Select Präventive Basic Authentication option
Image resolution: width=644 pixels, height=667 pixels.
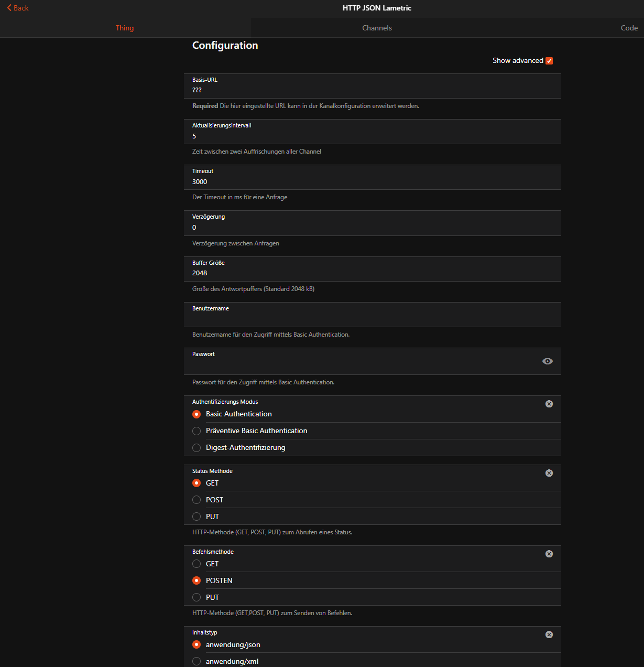coord(197,431)
